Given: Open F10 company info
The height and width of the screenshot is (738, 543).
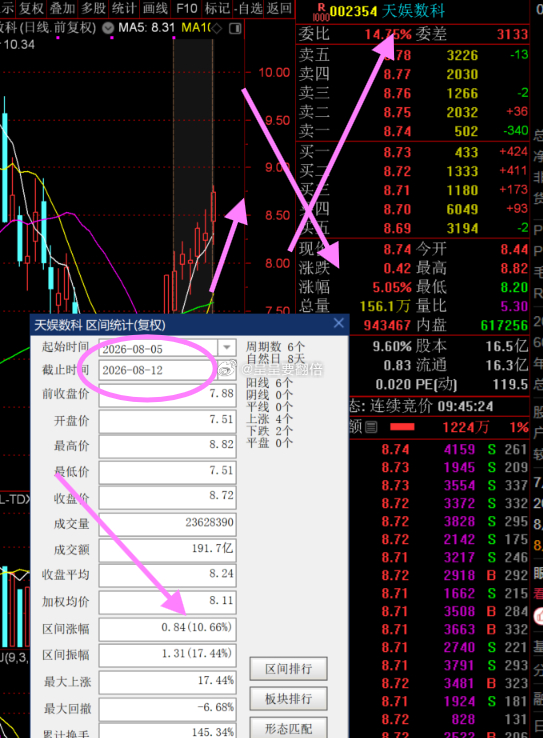Looking at the screenshot, I should 186,8.
